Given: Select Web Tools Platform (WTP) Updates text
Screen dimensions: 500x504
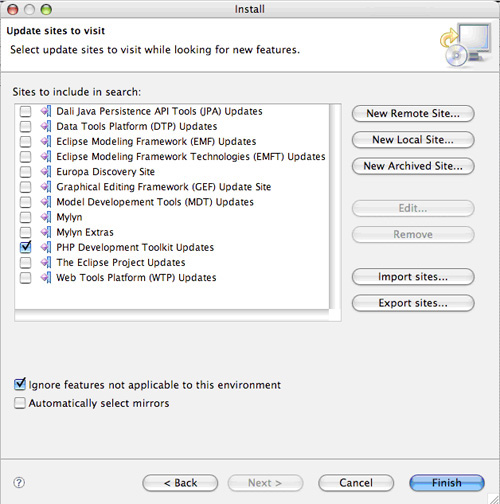Looking at the screenshot, I should point(136,277).
